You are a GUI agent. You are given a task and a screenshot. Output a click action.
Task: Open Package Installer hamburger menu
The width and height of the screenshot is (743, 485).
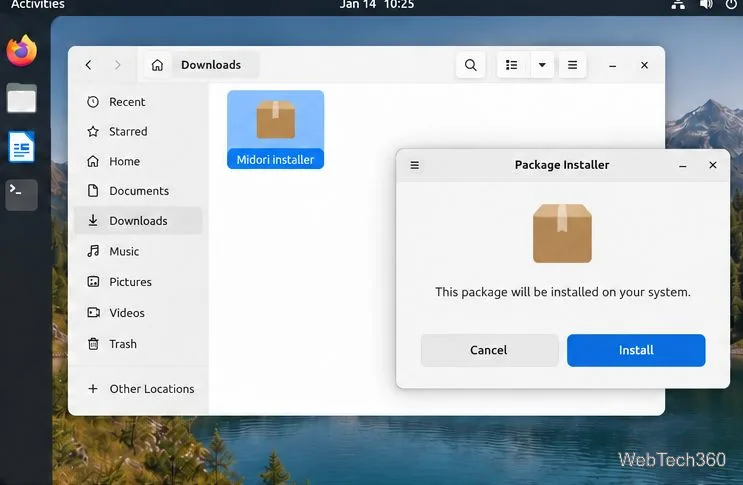415,165
